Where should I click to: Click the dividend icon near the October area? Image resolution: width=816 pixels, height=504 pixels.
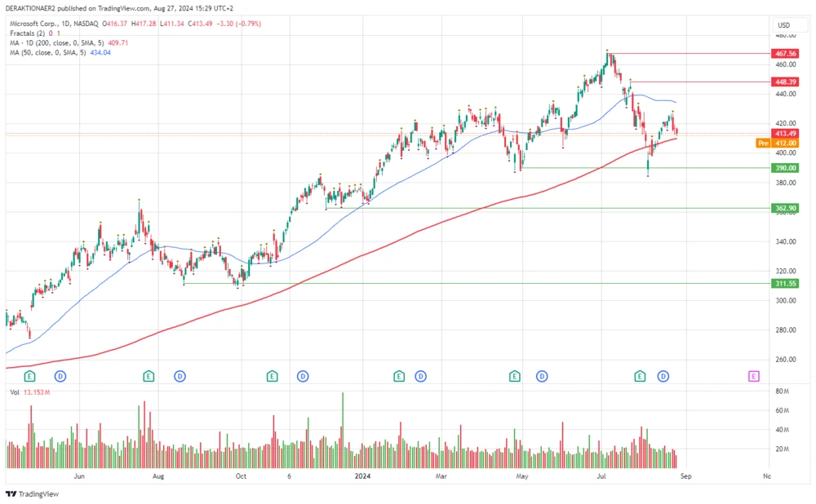[303, 377]
